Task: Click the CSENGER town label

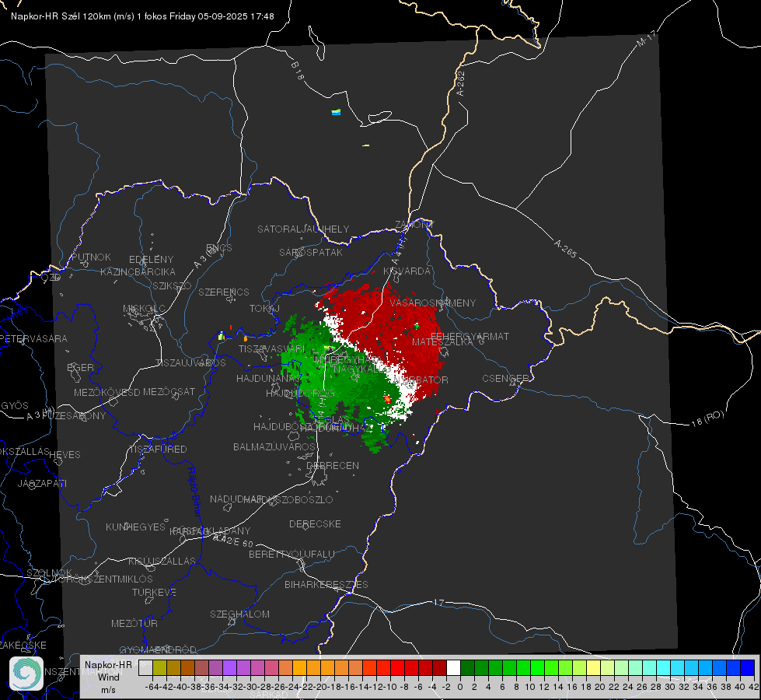Action: click(505, 379)
